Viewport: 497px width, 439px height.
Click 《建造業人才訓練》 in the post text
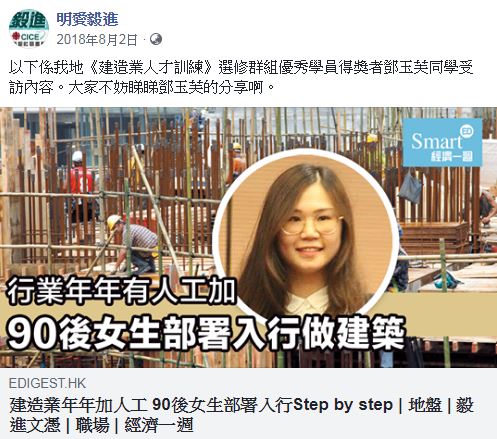click(151, 68)
